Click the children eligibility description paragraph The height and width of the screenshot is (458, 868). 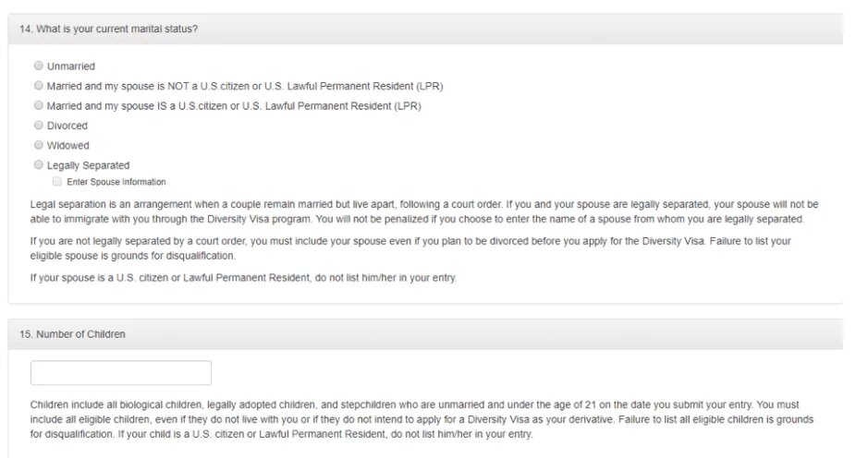point(422,419)
